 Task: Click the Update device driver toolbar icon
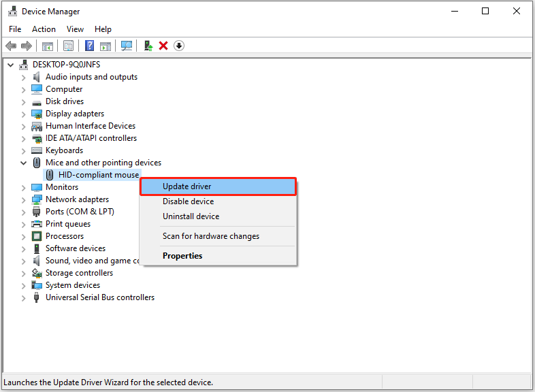tap(148, 46)
